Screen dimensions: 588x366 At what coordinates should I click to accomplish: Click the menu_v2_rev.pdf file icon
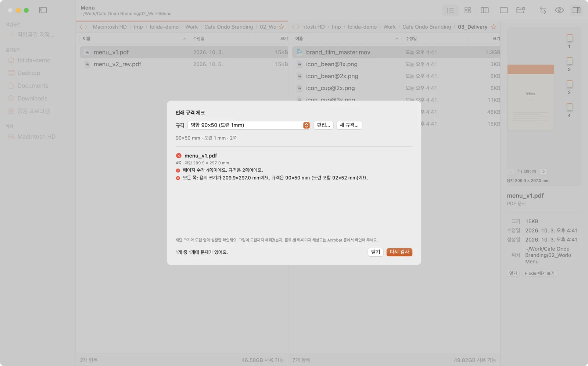pyautogui.click(x=87, y=64)
